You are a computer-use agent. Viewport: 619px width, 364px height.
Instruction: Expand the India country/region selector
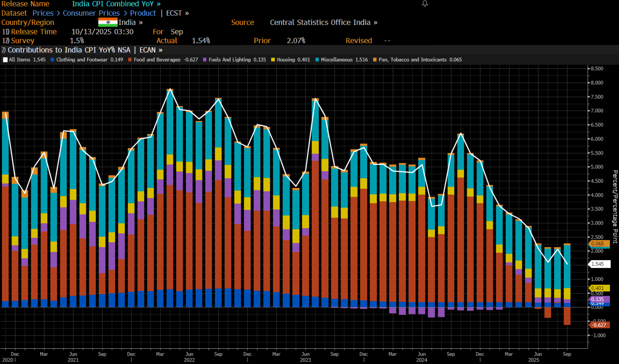coord(130,23)
